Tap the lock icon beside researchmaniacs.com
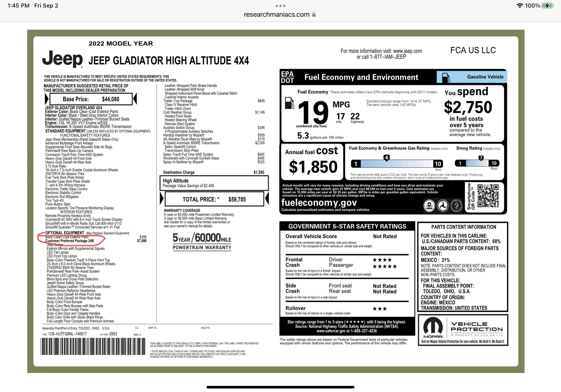The image size is (561, 392). pyautogui.click(x=314, y=14)
